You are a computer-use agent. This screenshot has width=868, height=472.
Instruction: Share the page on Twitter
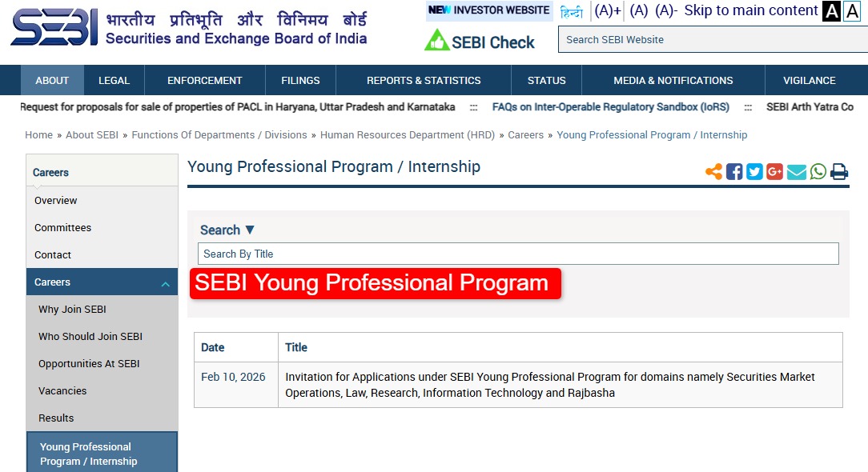click(754, 172)
